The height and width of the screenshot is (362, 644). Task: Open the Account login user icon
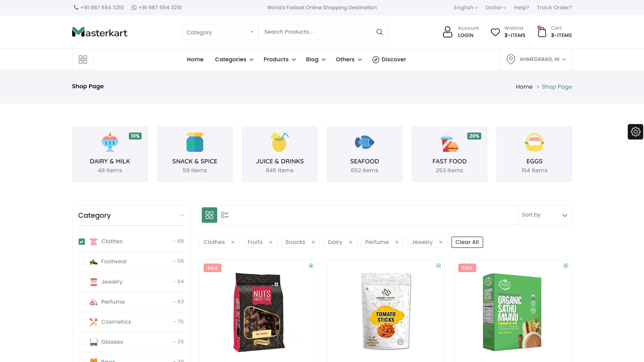tap(447, 32)
